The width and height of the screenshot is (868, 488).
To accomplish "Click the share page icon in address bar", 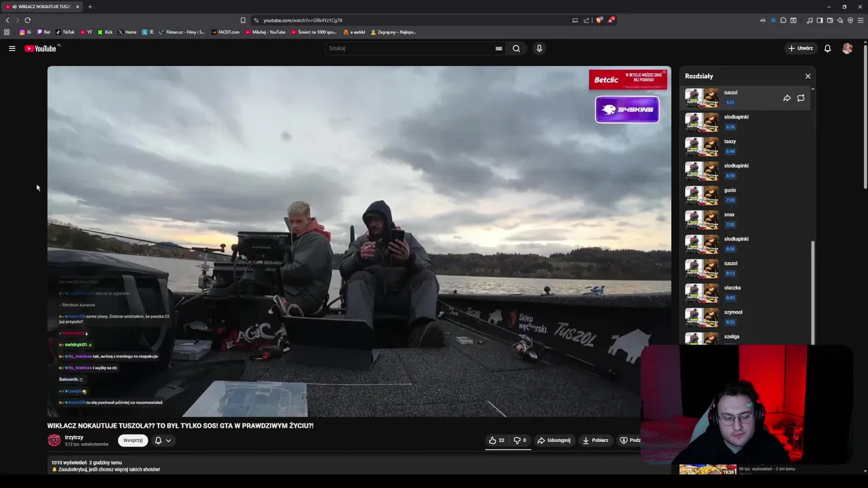I will tap(587, 20).
